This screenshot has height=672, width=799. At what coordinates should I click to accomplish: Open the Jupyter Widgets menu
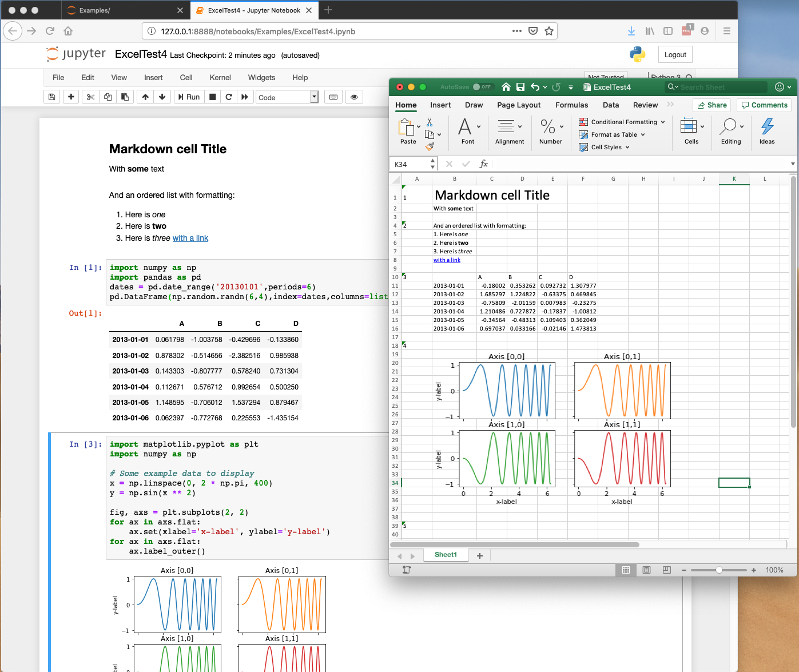point(261,78)
